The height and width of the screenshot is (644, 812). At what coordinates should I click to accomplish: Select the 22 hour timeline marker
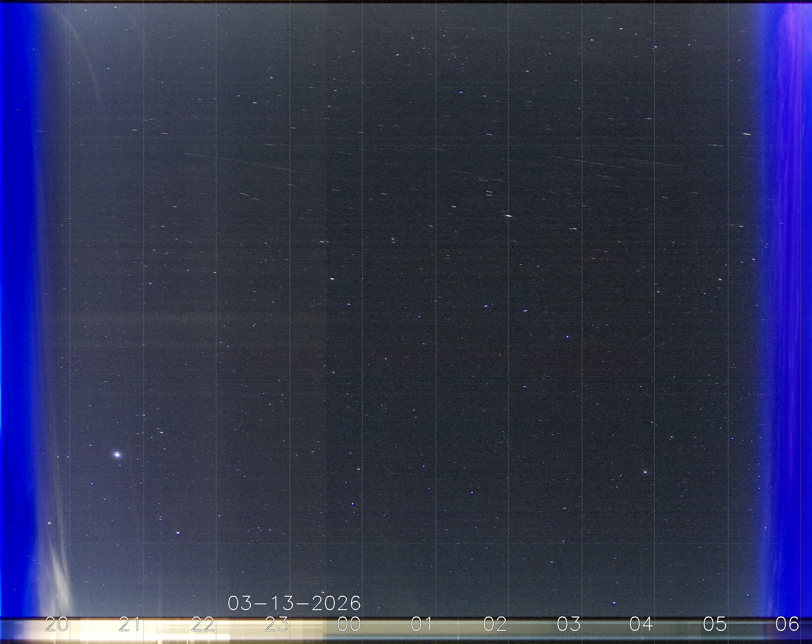[203, 625]
